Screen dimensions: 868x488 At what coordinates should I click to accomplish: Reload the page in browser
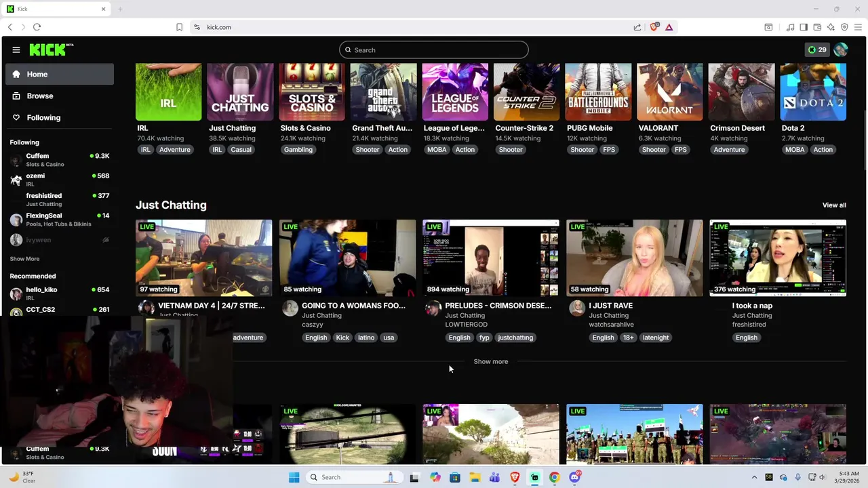37,27
